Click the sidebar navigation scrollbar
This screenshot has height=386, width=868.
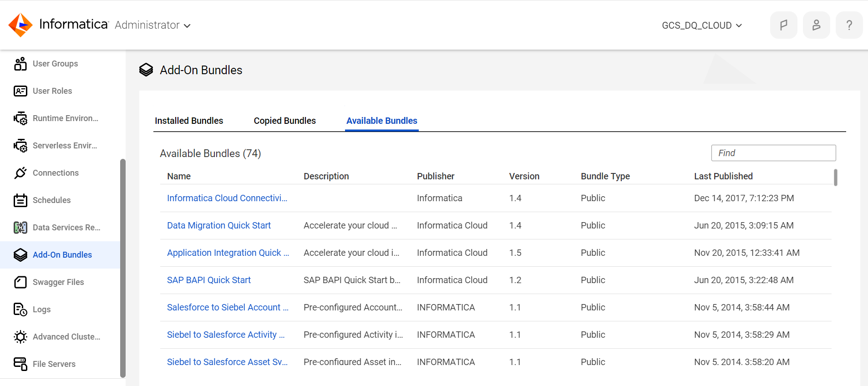[x=122, y=268]
